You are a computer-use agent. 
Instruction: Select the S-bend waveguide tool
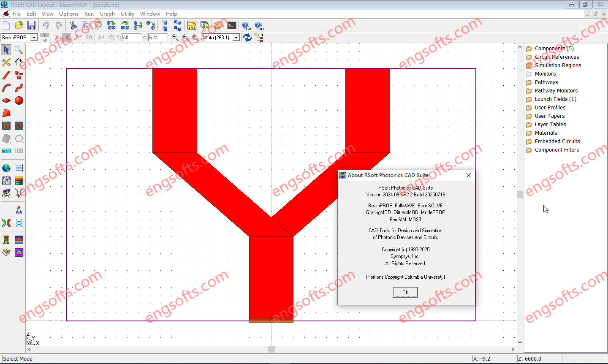(x=19, y=88)
